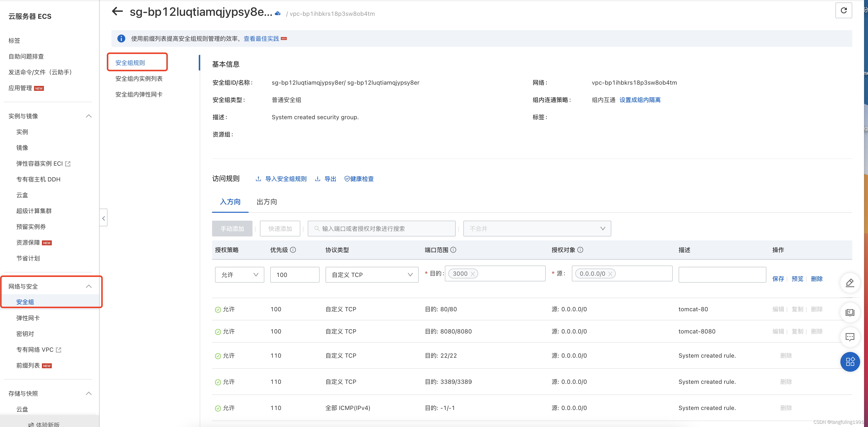Open the floating chat feedback icon
868x427 pixels.
point(850,337)
